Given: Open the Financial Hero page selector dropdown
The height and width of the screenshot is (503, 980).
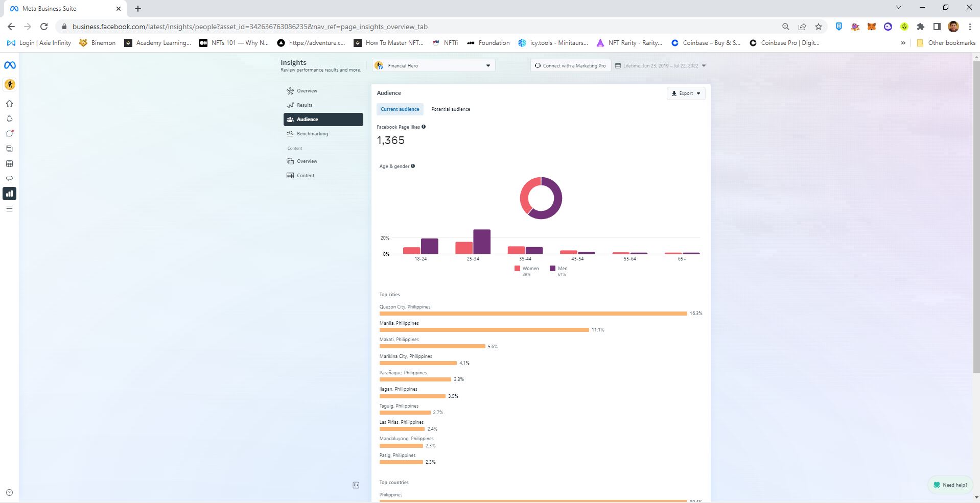Looking at the screenshot, I should tap(433, 65).
